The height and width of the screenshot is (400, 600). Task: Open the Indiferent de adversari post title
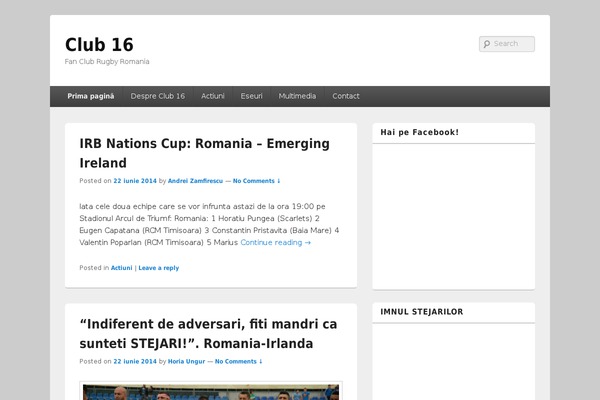tap(208, 334)
